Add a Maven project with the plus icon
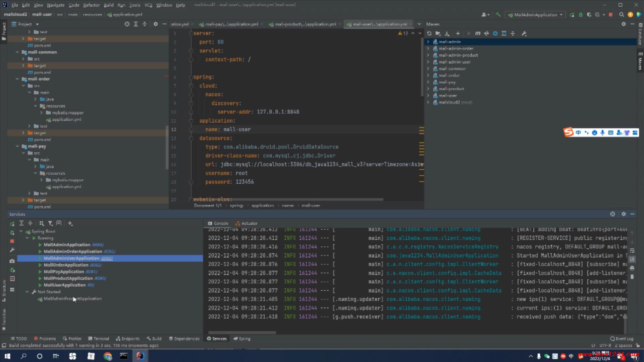The width and height of the screenshot is (644, 362). (458, 34)
